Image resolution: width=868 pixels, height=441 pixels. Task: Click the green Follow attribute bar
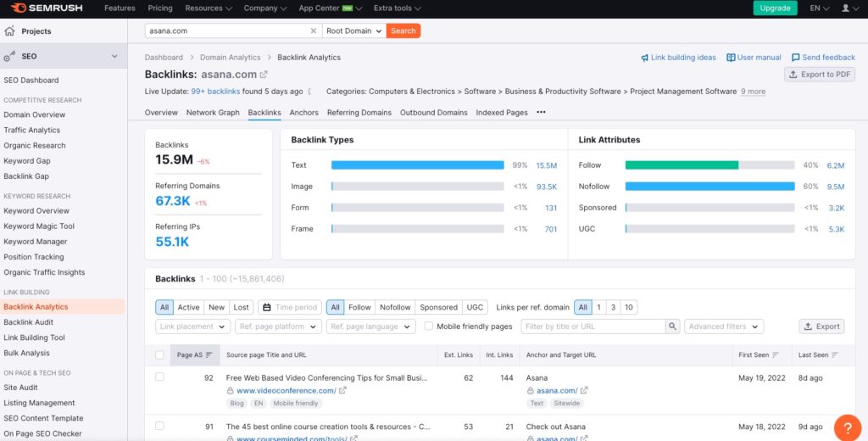click(682, 165)
